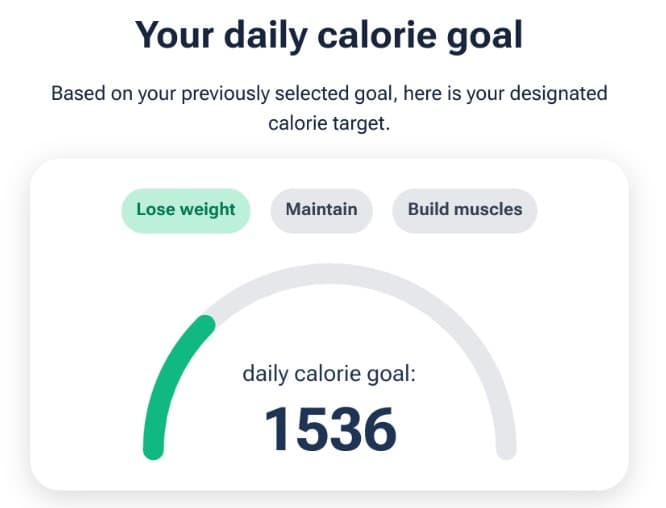Click the word "Lose" in the green pill

(155, 210)
